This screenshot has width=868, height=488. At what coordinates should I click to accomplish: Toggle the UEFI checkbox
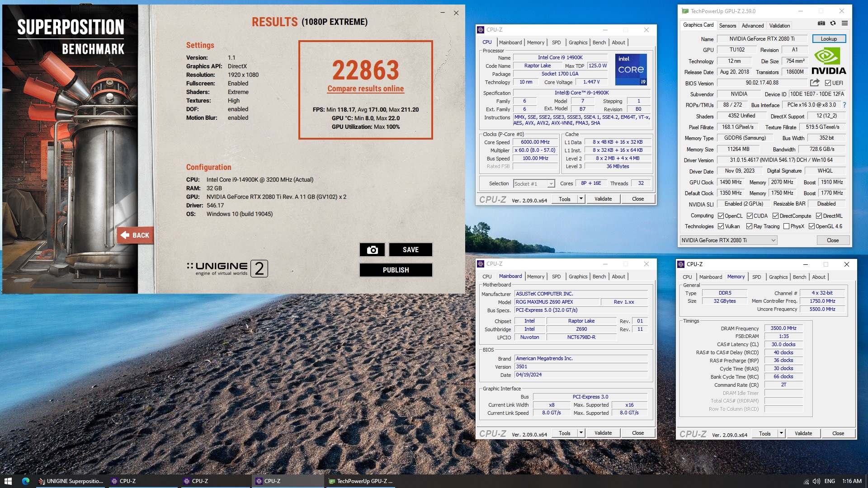[828, 83]
